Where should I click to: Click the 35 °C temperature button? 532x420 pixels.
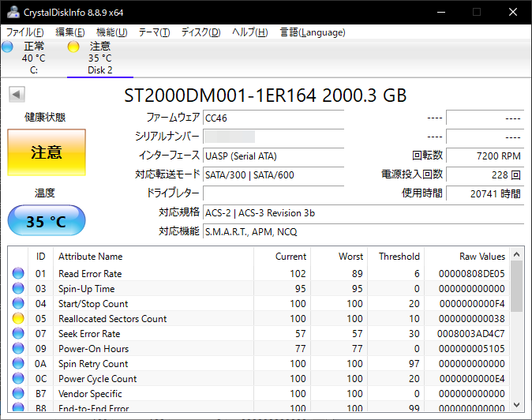tap(47, 222)
